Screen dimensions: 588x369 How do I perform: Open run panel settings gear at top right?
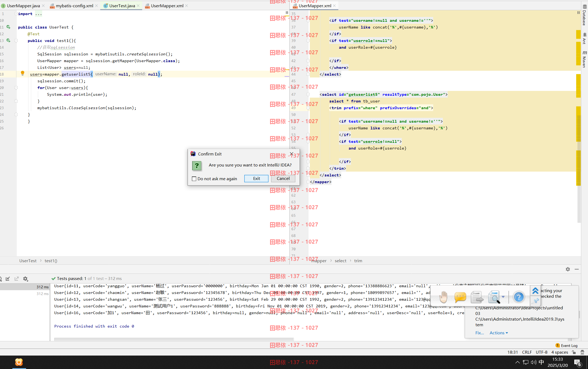coord(568,269)
